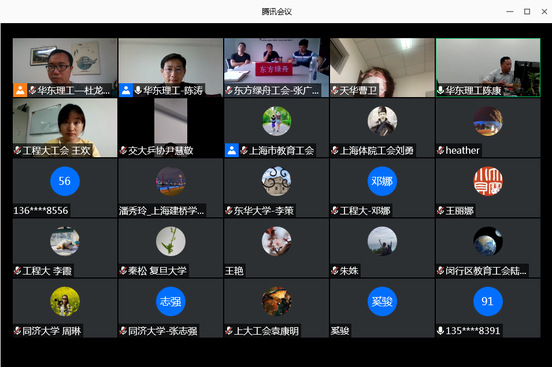552x367 pixels.
Task: Click muted mic icon beside 天华曹卫
Action: click(x=335, y=91)
